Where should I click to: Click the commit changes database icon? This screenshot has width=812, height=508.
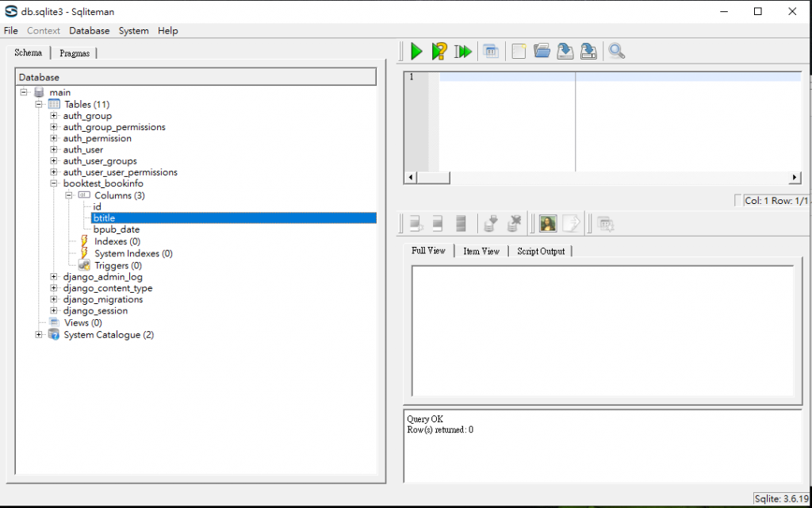[490, 224]
